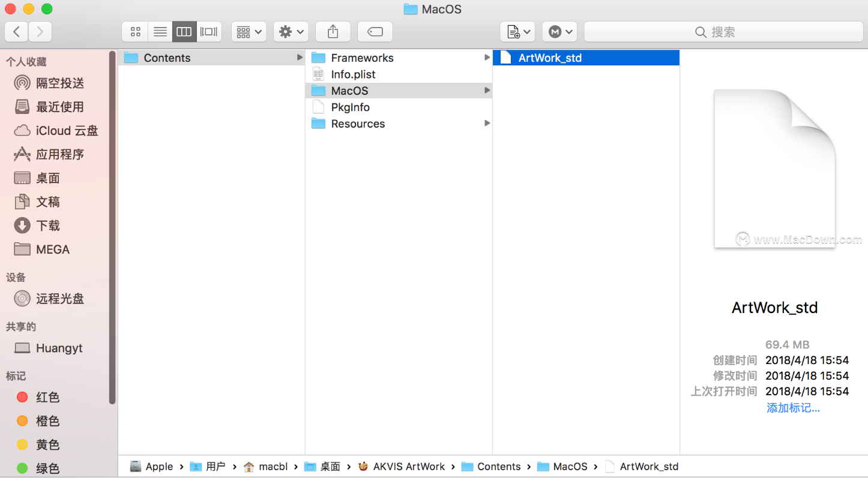
Task: Select the MacOS folder in the column list
Action: tap(399, 91)
